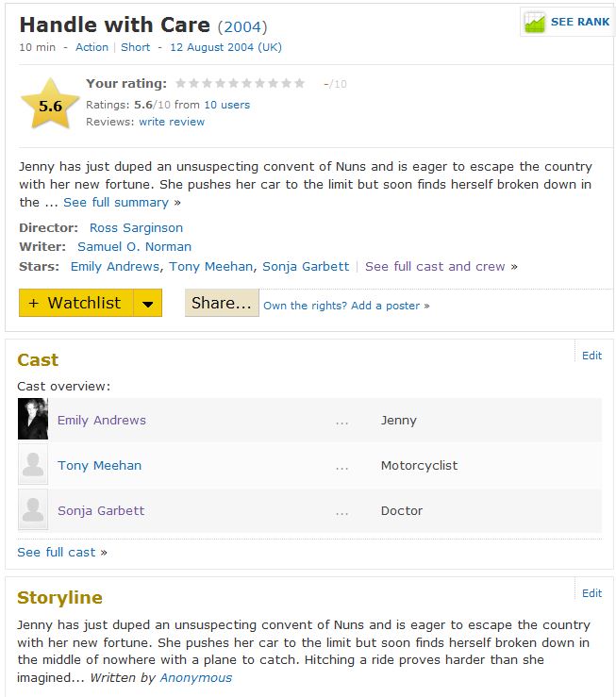
Task: Click the green See Rank chart icon
Action: point(535,22)
